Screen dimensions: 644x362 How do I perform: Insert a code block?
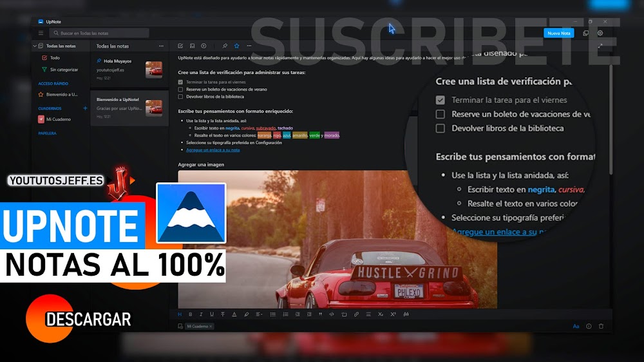pos(332,314)
